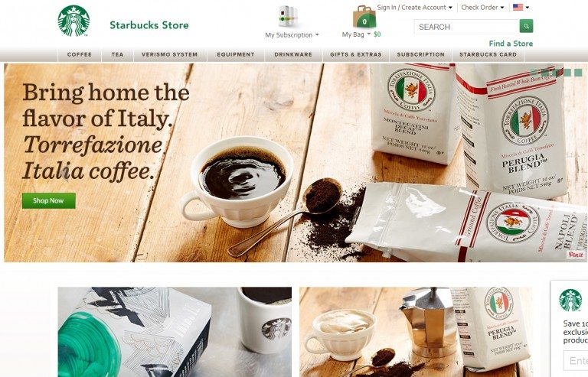Open the Verismo System menu

(x=169, y=54)
